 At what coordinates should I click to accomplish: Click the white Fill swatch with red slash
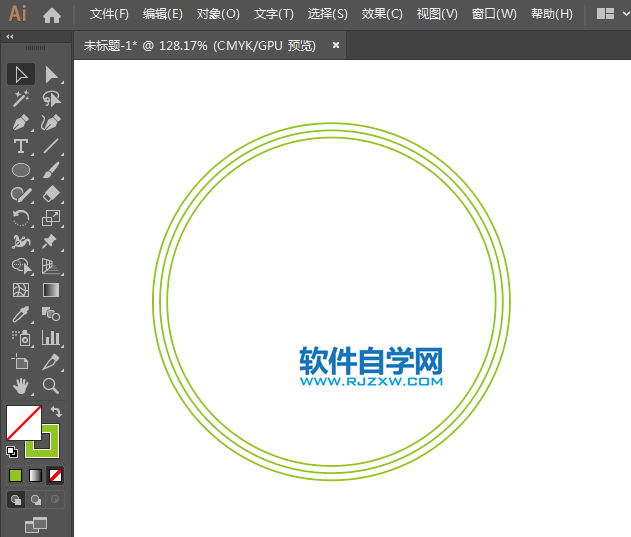tap(24, 423)
